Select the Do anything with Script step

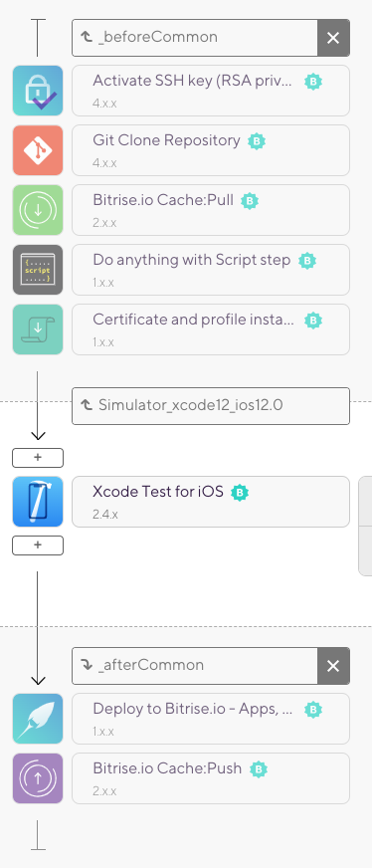[211, 270]
